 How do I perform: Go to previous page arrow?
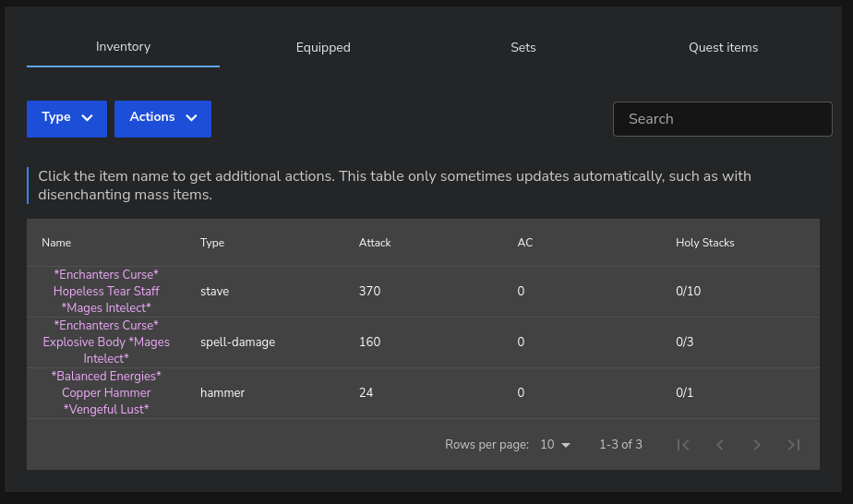point(720,445)
